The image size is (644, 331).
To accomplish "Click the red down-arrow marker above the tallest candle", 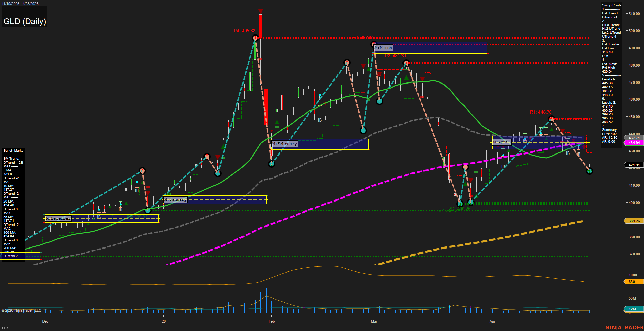I will click(260, 11).
